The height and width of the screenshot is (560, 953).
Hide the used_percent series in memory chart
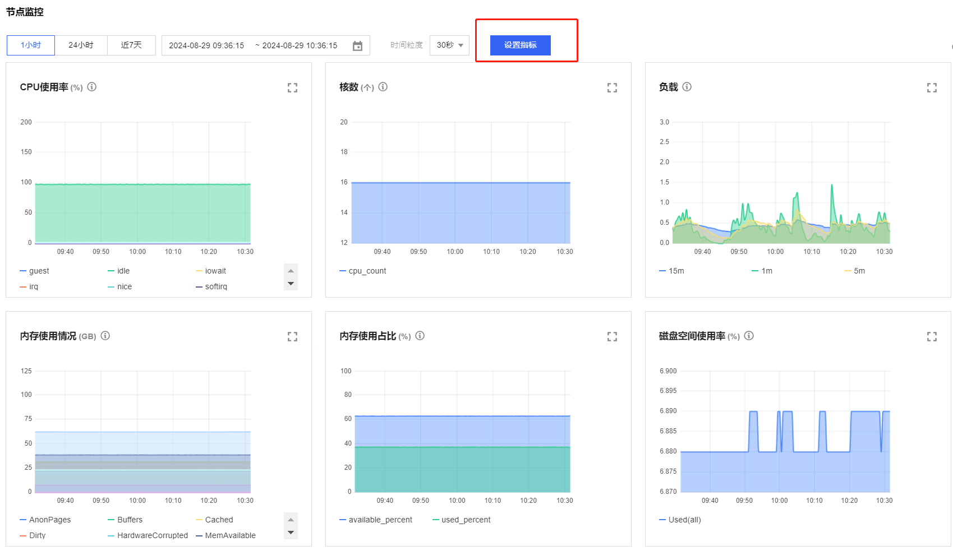pos(465,520)
